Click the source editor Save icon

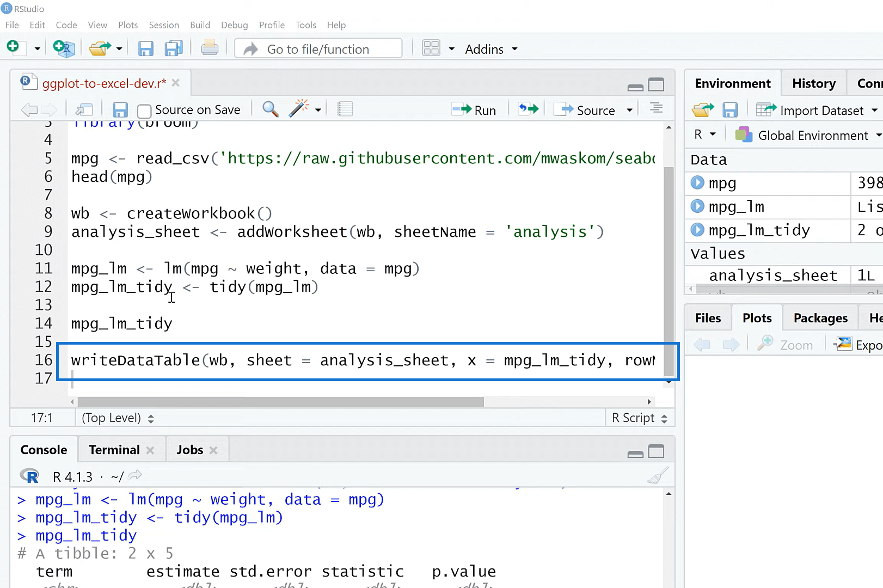tap(120, 110)
